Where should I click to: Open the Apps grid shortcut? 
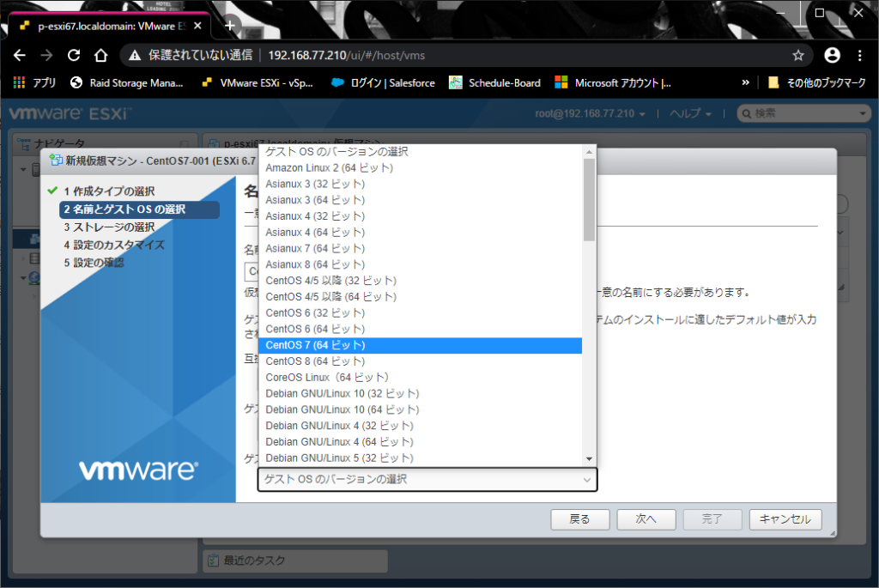point(34,82)
